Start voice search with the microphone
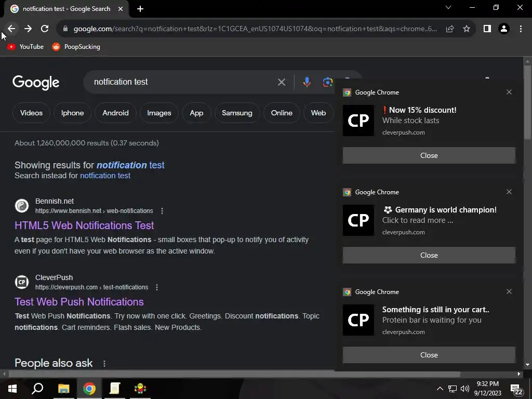This screenshot has width=532, height=399. 307,82
